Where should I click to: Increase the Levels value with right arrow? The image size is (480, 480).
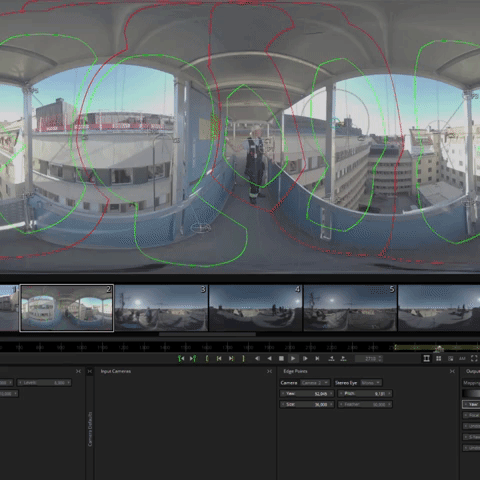point(68,383)
